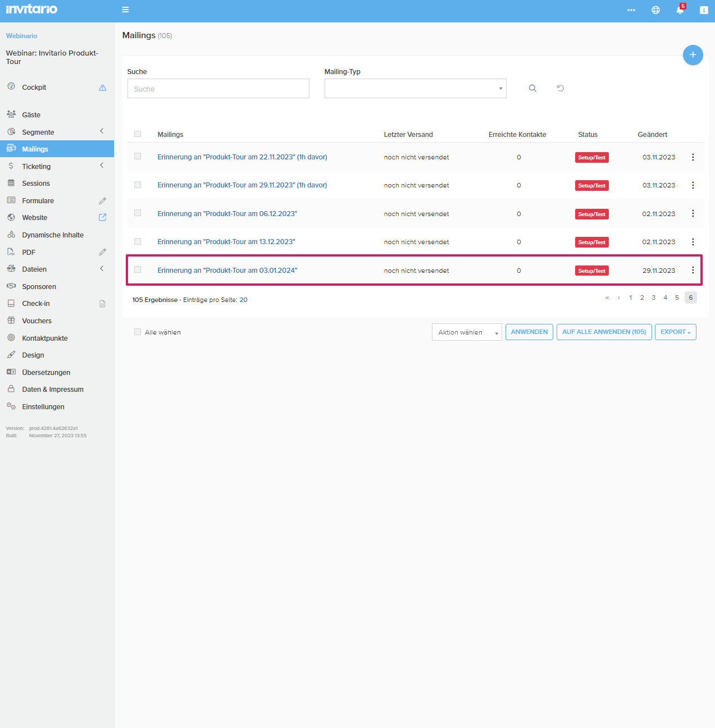Go to Einstellungen in the sidebar
The image size is (715, 728).
tap(43, 407)
